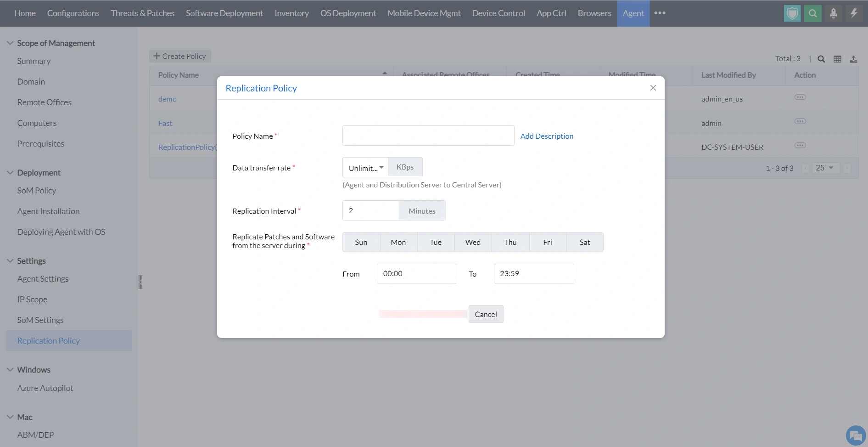
Task: Click the rocket icon in top bar
Action: coord(834,13)
